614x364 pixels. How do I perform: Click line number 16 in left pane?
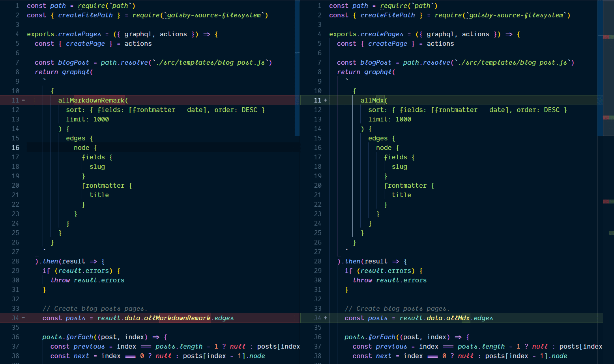(15, 147)
